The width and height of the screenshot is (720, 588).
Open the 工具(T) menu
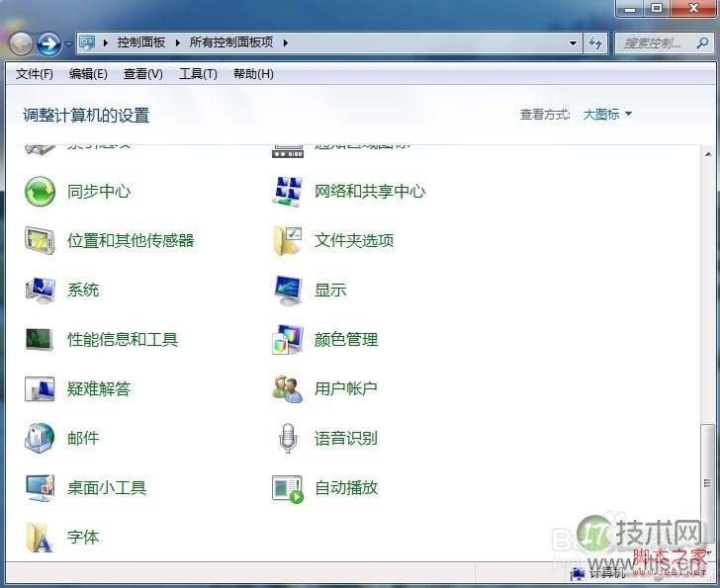point(198,74)
